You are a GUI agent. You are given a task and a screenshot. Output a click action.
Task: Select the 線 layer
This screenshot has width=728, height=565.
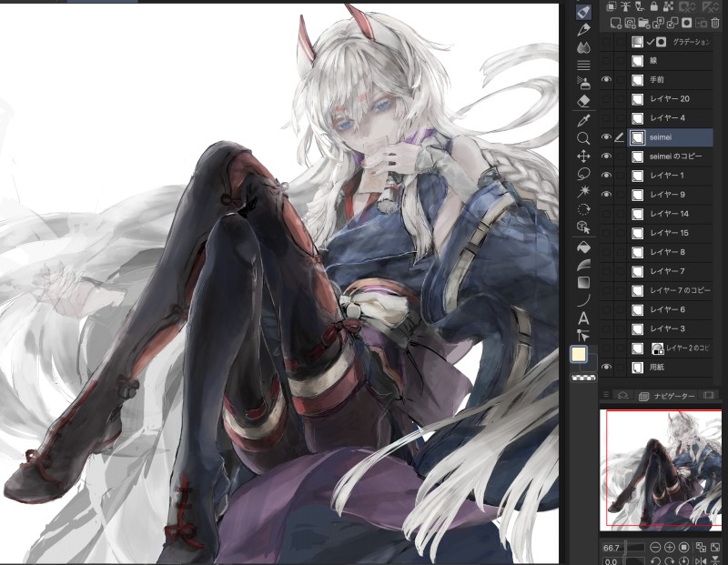(671, 60)
